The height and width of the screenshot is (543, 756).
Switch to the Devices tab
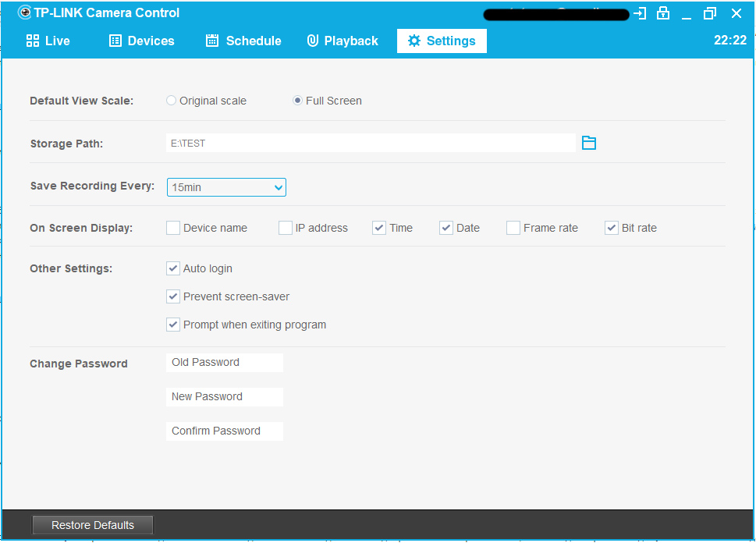tap(141, 41)
